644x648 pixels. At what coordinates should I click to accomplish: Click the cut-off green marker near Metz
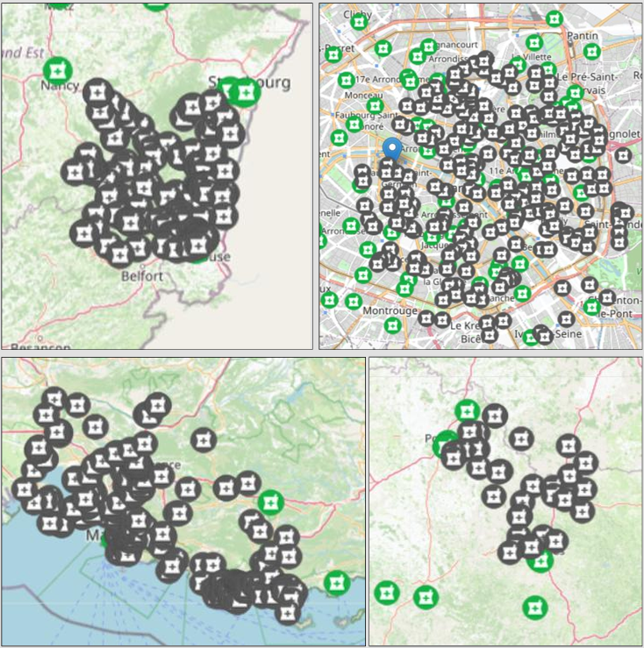[155, 4]
